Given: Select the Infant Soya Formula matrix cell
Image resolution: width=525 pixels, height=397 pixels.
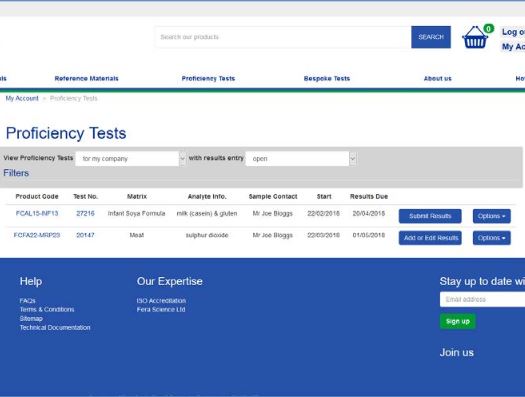Looking at the screenshot, I should click(x=137, y=213).
